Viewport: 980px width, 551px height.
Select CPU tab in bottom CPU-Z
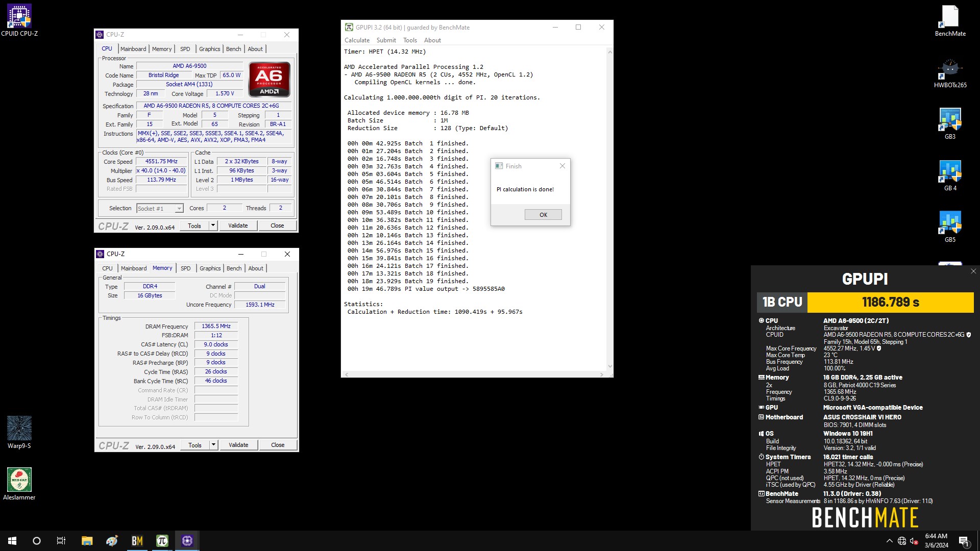[x=107, y=268]
